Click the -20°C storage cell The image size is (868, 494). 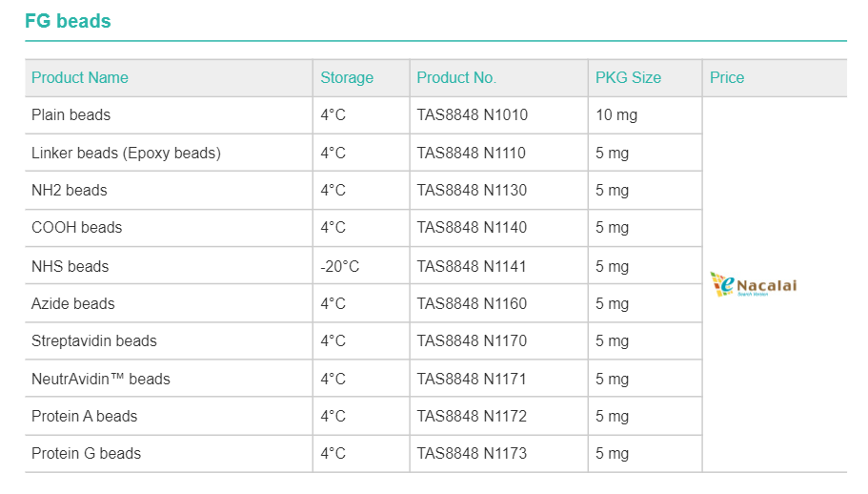pos(340,266)
